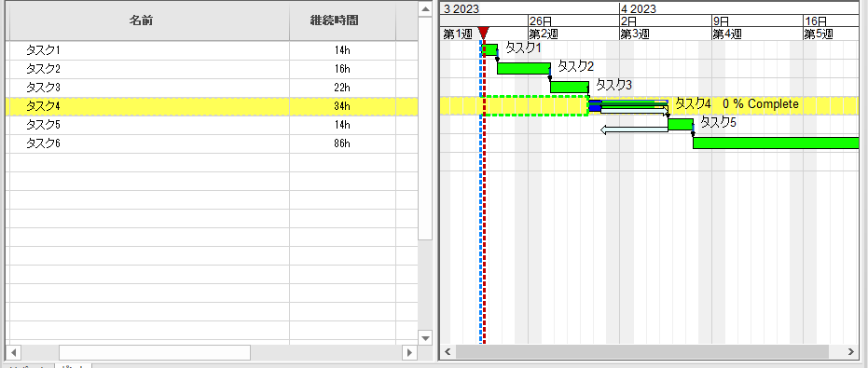Screen dimensions: 868x368
Task: Click the table's scroll right arrow
Action: (409, 352)
